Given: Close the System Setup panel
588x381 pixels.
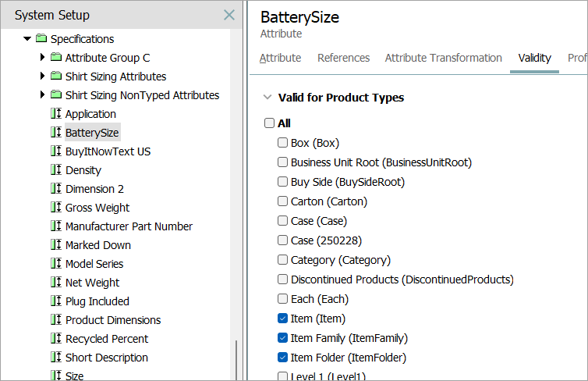Looking at the screenshot, I should pos(229,15).
